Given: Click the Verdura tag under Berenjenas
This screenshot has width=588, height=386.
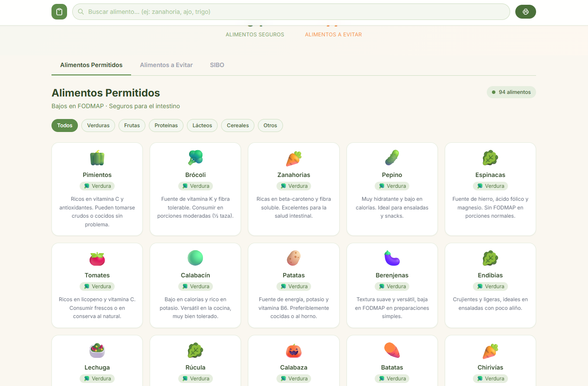Looking at the screenshot, I should [x=392, y=286].
